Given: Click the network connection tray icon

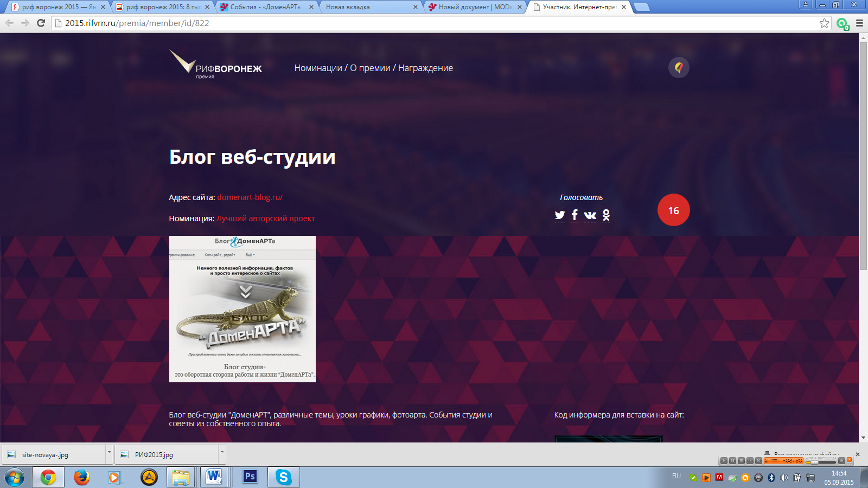Looking at the screenshot, I should point(810,478).
